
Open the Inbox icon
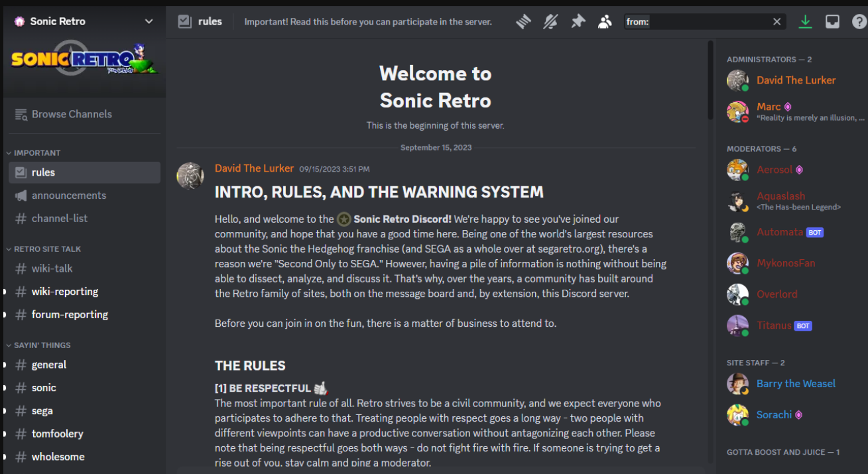coord(832,22)
